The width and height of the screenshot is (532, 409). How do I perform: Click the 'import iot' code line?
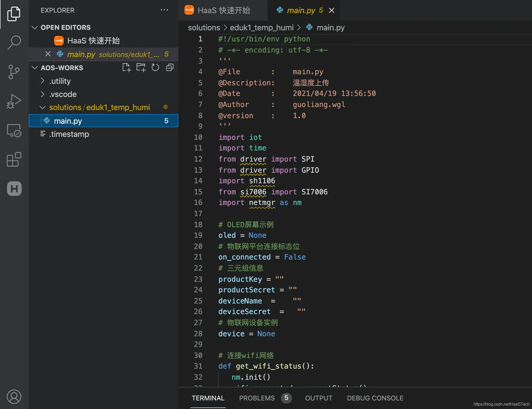point(240,137)
